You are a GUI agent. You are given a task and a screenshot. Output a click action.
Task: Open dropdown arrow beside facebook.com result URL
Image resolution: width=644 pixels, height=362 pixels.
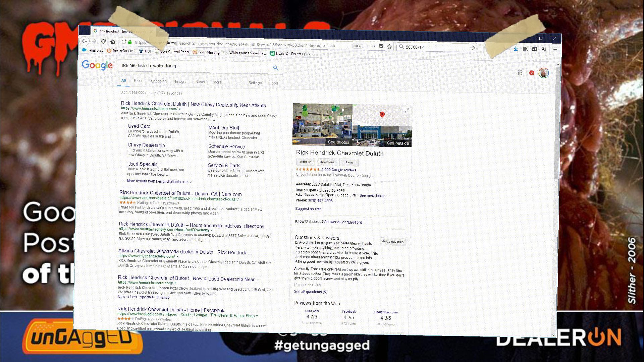[x=257, y=316]
